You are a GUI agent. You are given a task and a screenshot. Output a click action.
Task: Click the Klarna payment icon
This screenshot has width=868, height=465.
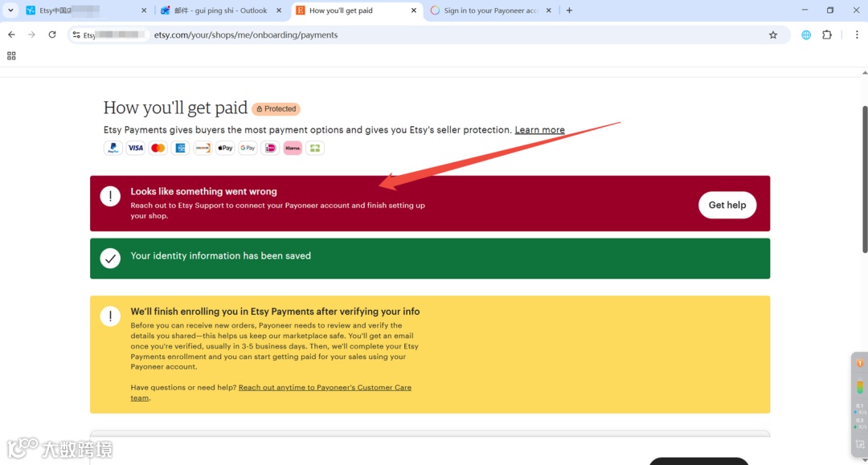click(293, 148)
